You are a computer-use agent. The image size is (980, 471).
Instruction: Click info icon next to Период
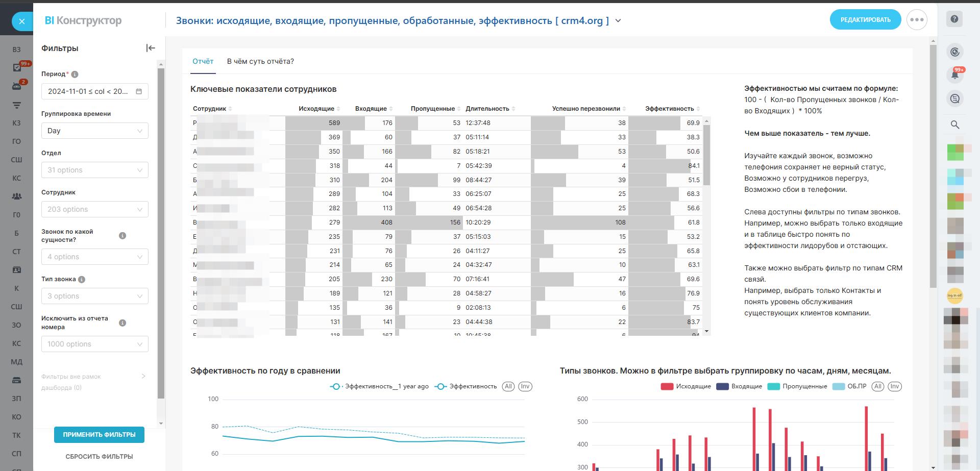75,75
